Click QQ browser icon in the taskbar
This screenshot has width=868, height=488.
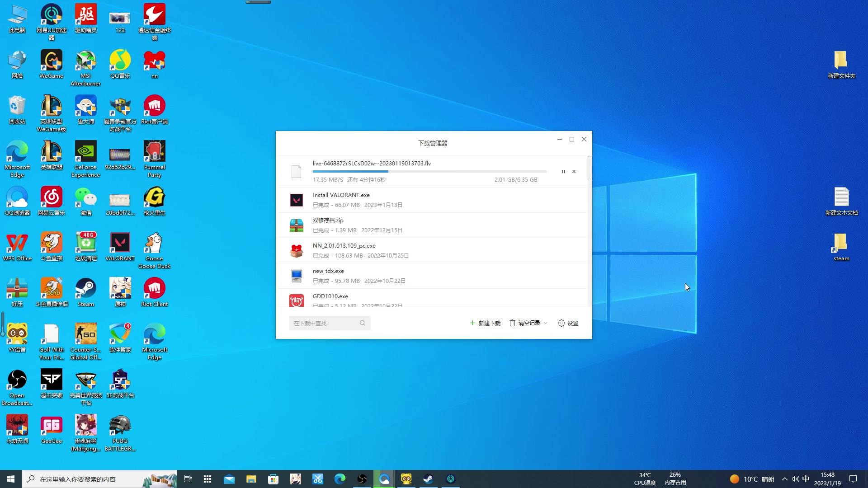pyautogui.click(x=384, y=479)
